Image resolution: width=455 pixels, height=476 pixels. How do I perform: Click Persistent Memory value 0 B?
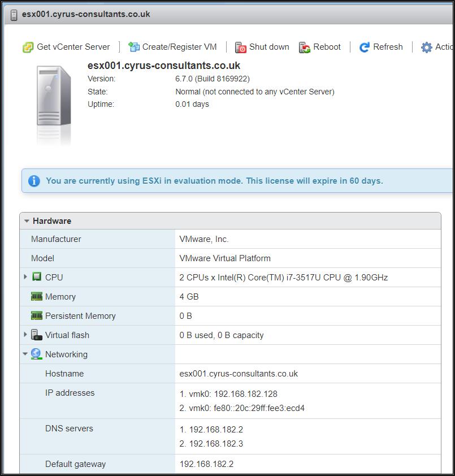click(x=186, y=316)
